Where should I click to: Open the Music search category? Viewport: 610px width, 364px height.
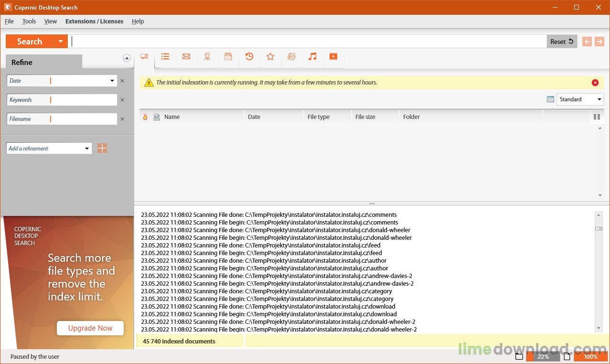312,56
